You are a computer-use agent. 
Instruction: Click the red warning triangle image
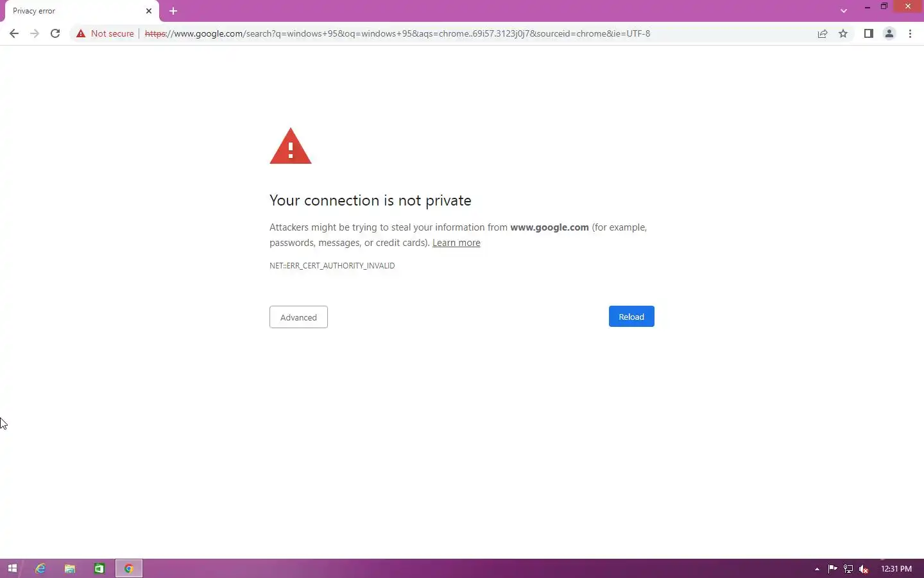(291, 146)
